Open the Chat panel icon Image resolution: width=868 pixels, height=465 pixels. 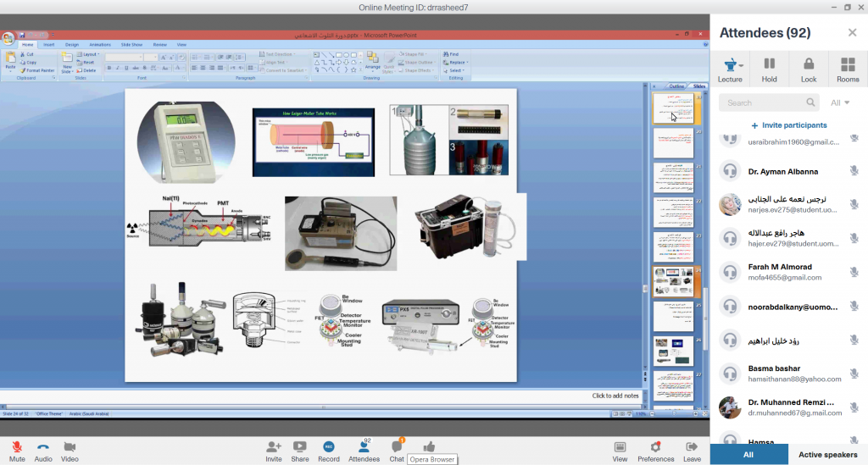click(x=396, y=446)
